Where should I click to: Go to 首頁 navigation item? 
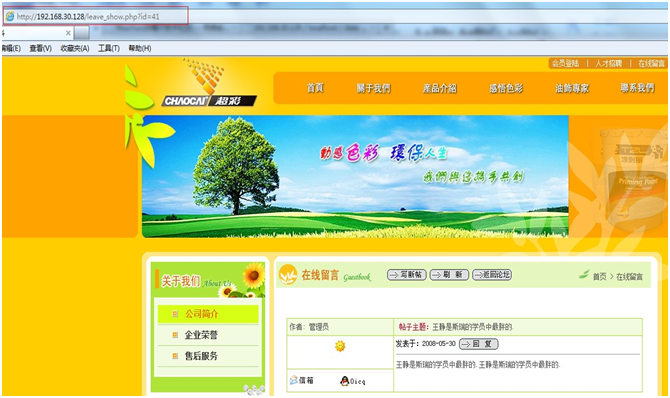[x=315, y=88]
